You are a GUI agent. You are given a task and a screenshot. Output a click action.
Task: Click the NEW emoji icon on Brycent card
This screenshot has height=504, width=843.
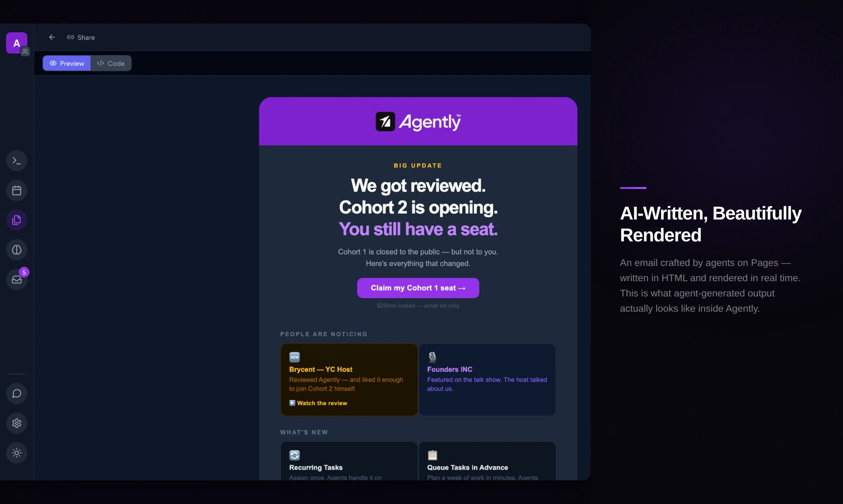(294, 357)
